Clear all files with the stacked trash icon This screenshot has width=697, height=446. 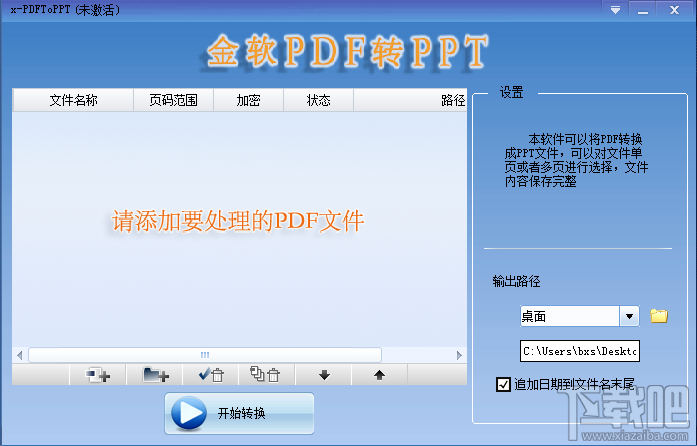click(267, 375)
